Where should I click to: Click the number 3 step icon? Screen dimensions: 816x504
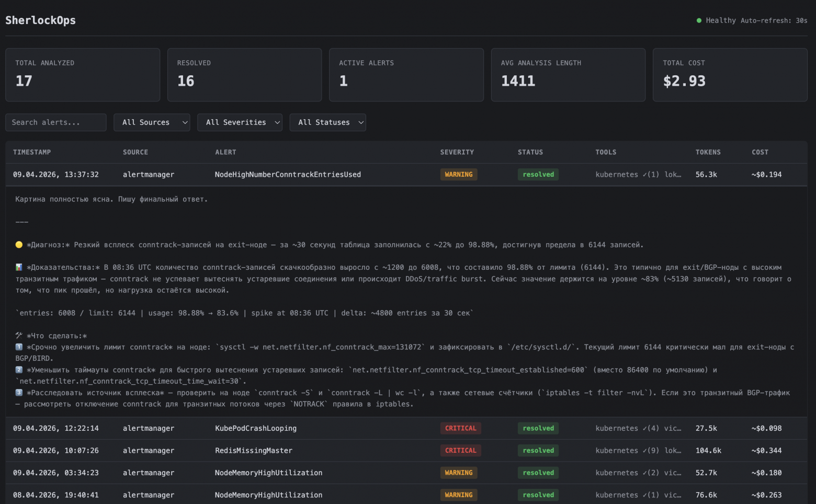pos(19,393)
